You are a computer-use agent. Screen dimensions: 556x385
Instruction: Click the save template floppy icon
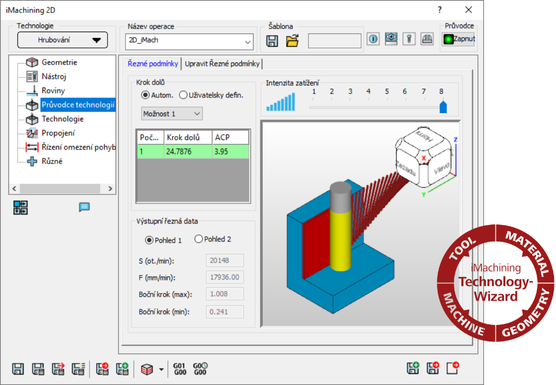pos(272,41)
